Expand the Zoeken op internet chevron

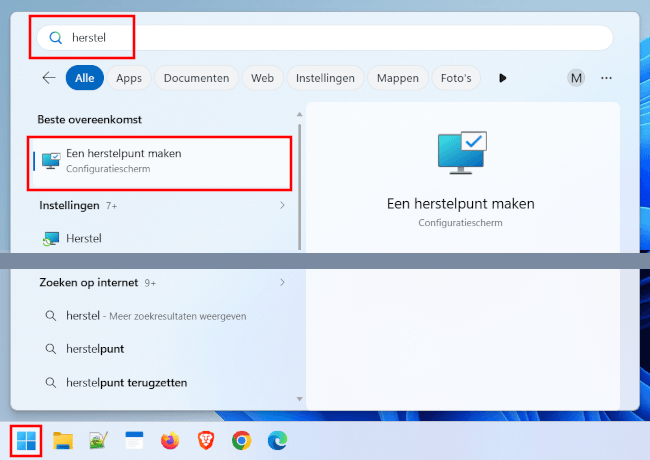(x=282, y=282)
